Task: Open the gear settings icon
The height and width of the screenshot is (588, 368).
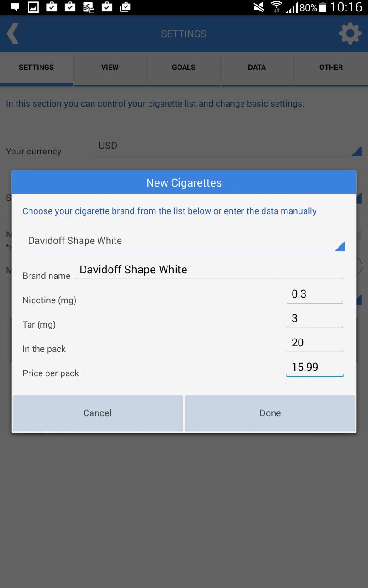Action: pos(350,34)
